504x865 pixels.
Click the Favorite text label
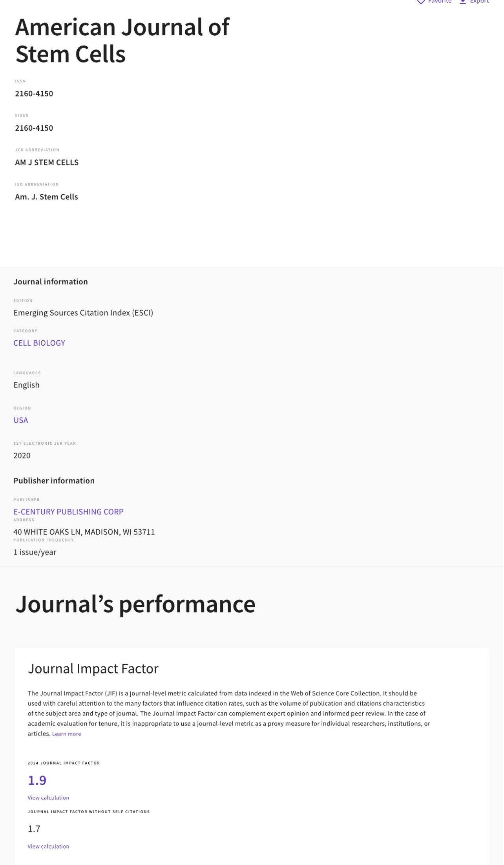(440, 2)
